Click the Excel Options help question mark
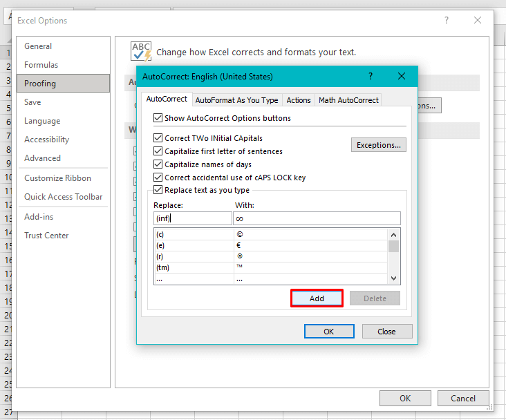This screenshot has width=506, height=420. coord(447,21)
